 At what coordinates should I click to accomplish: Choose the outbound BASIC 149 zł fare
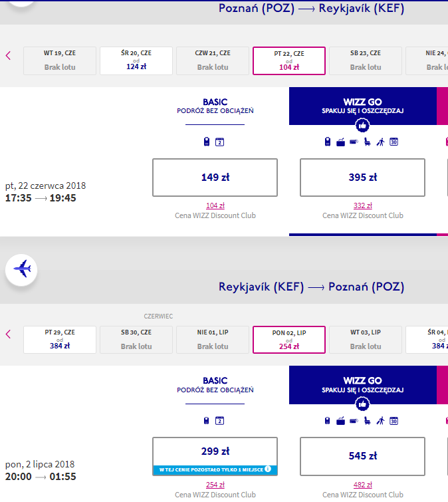click(215, 178)
